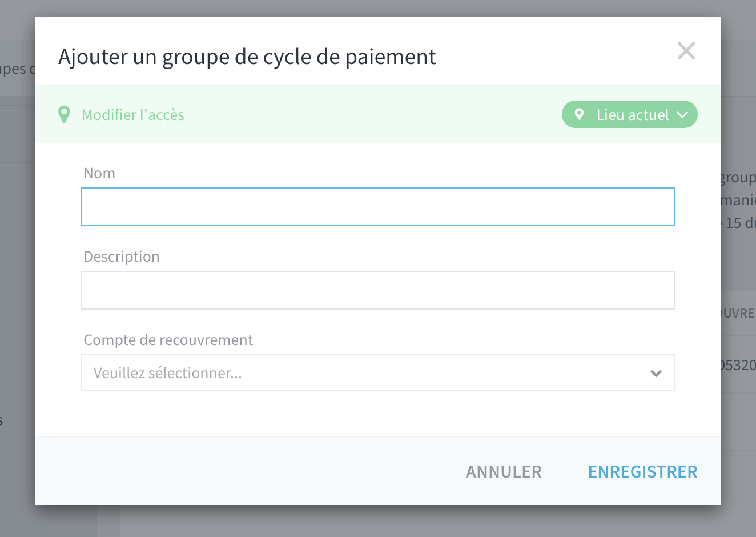Image resolution: width=756 pixels, height=537 pixels.
Task: Expand the Lieu actuel chevron arrow
Action: tap(682, 115)
